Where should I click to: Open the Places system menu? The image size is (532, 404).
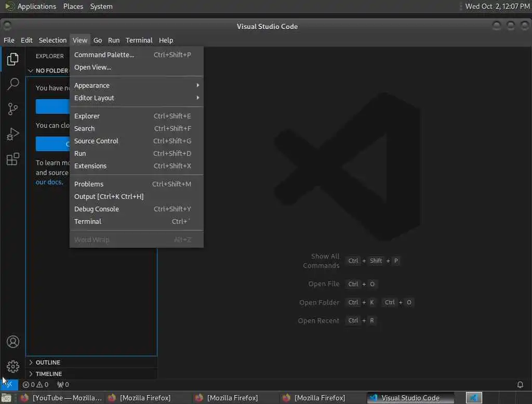[x=73, y=6]
